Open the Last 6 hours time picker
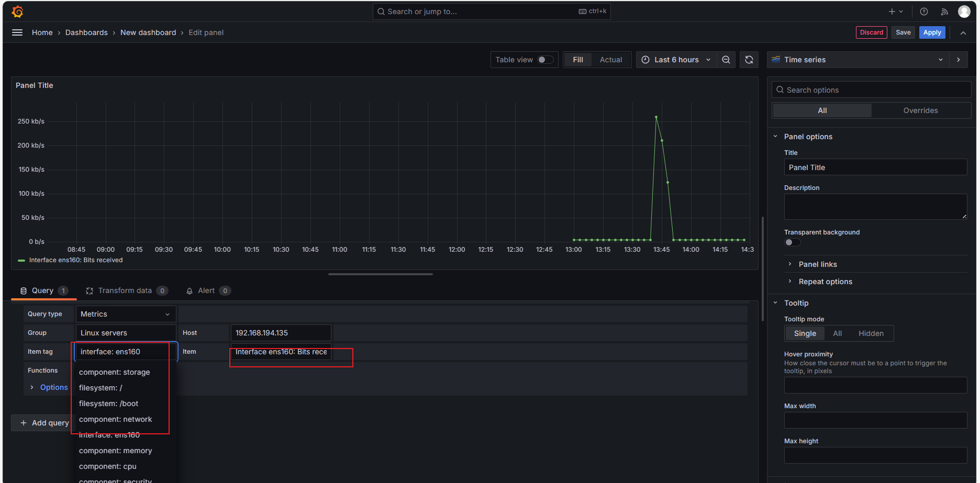 (x=676, y=60)
